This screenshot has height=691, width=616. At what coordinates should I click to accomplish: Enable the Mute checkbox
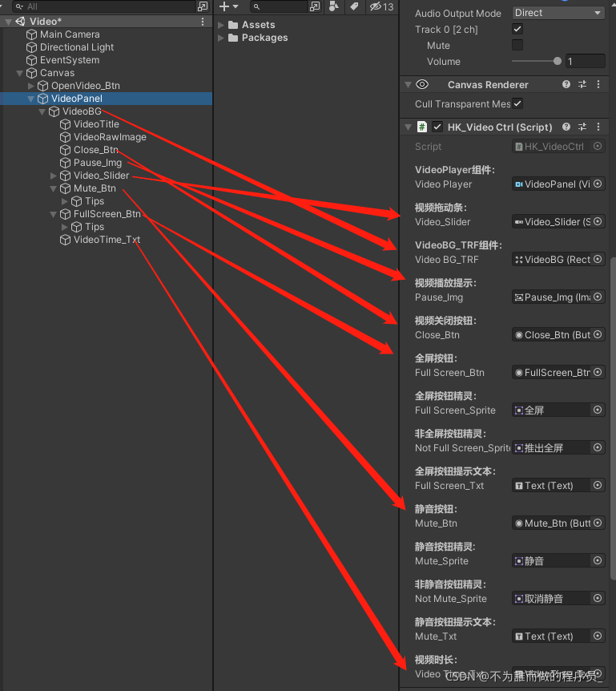pyautogui.click(x=517, y=45)
